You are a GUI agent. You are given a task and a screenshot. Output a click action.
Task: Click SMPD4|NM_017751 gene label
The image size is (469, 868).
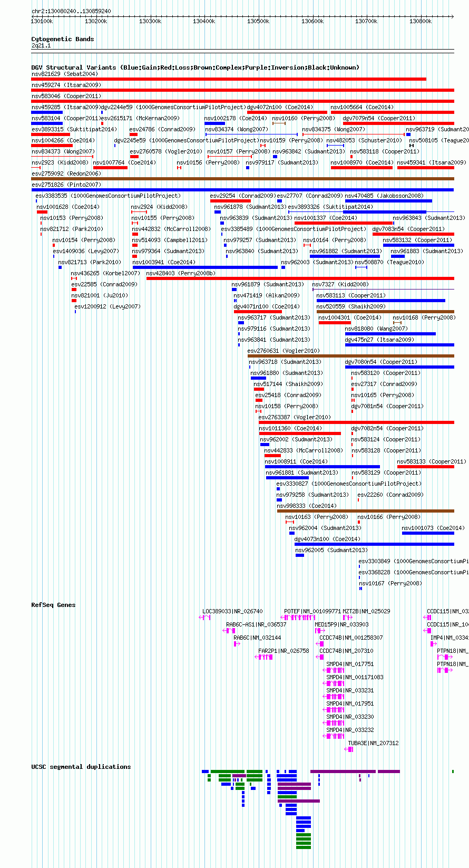pos(350,664)
